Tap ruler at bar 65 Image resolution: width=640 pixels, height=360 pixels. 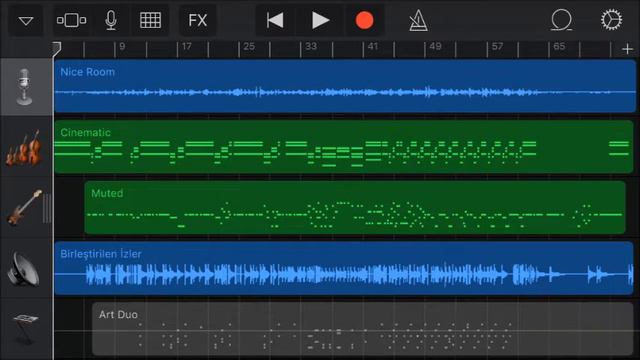(x=559, y=47)
